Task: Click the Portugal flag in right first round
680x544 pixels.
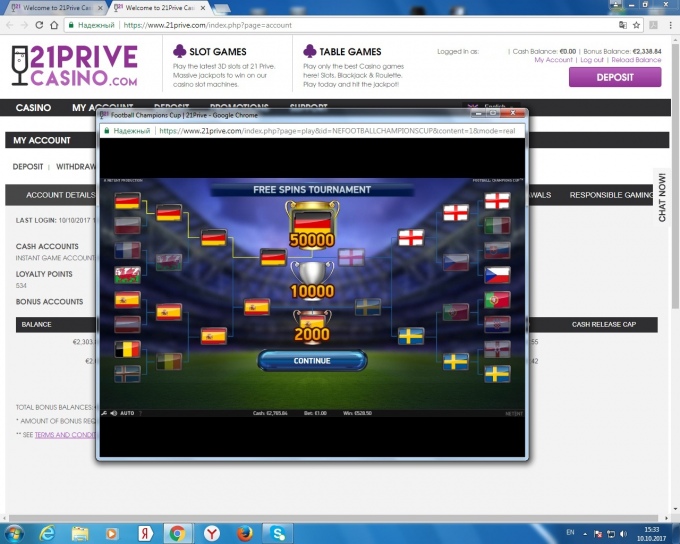Action: [497, 300]
